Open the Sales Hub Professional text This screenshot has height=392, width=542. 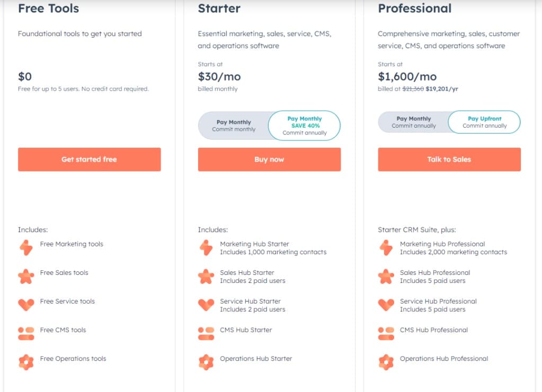pos(435,273)
